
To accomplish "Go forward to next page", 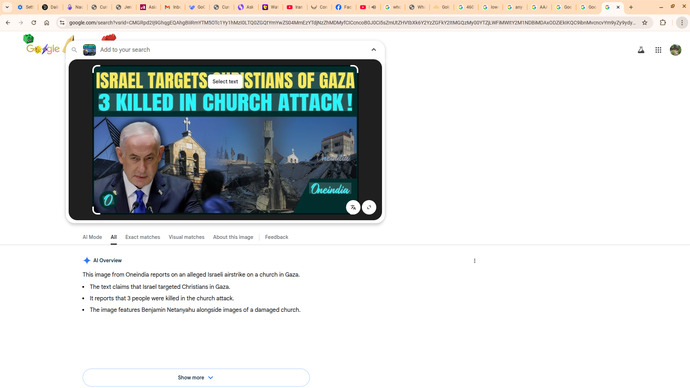I will [x=21, y=22].
